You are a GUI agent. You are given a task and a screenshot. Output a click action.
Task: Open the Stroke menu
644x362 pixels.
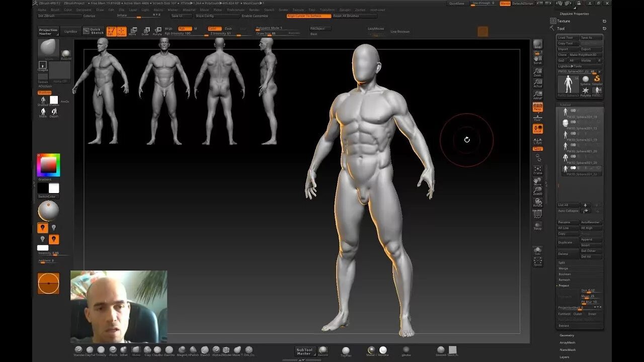pos(284,10)
